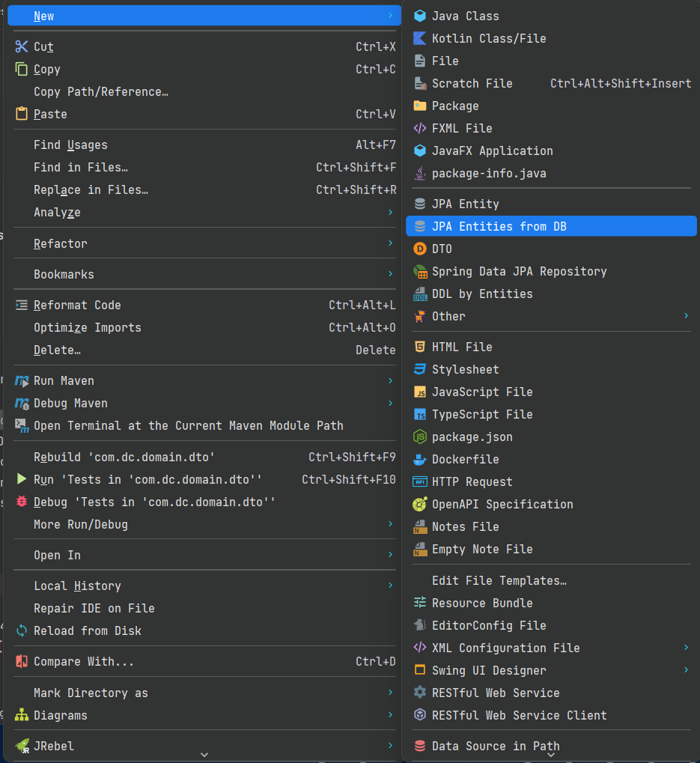Click the JRebel rocket icon
This screenshot has width=700, height=763.
pos(22,746)
